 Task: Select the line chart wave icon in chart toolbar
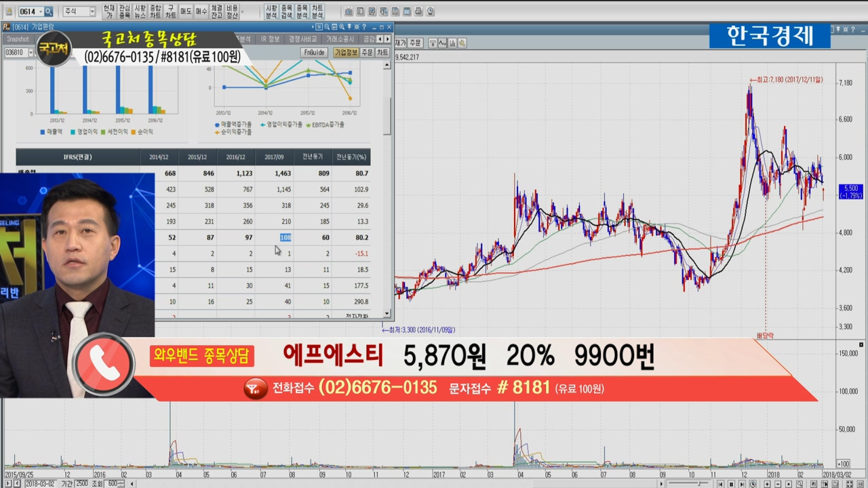coord(442,43)
